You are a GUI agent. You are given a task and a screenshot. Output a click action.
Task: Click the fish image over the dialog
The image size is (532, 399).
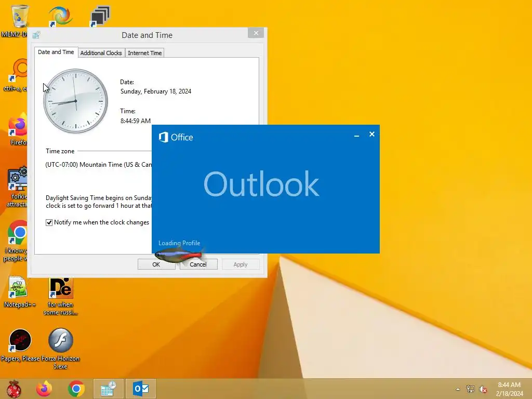tap(180, 255)
